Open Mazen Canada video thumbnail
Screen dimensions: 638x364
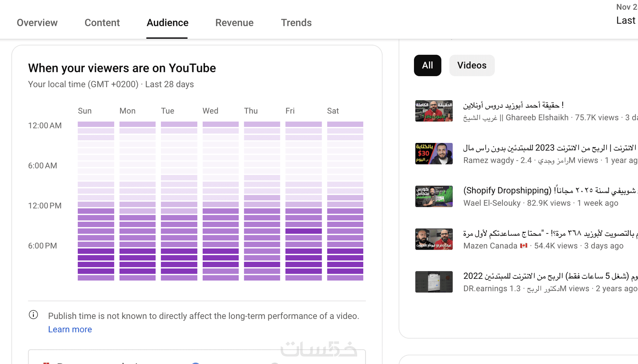pyautogui.click(x=434, y=239)
